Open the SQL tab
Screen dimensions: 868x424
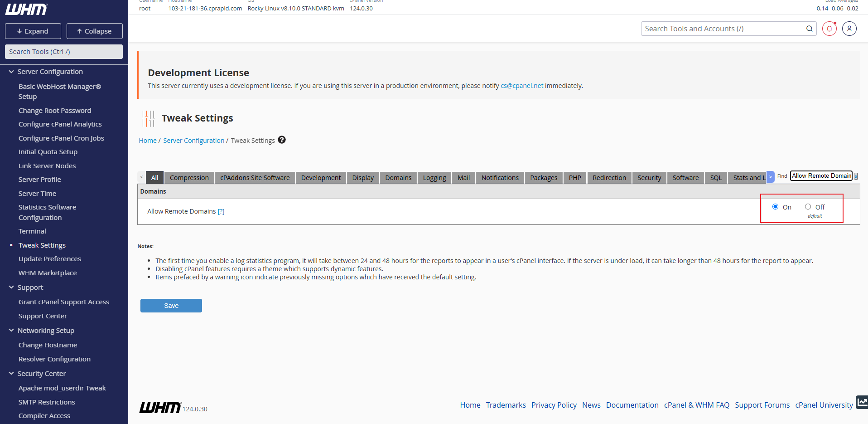click(x=716, y=178)
